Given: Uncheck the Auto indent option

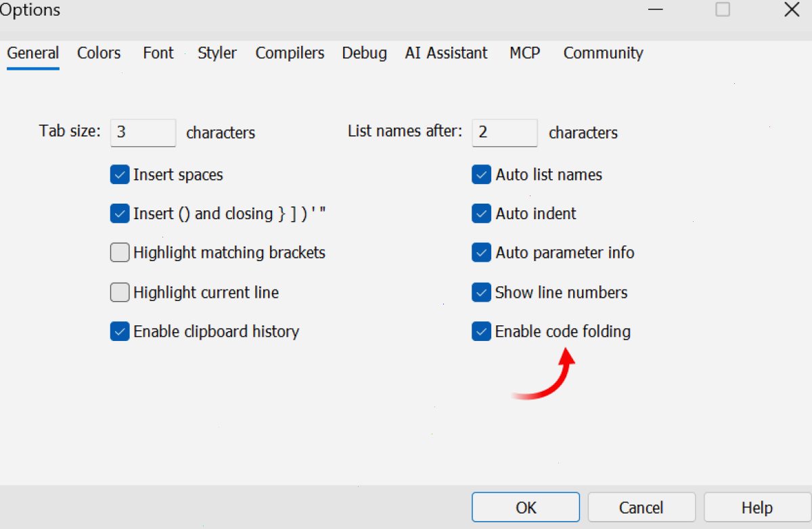Looking at the screenshot, I should 481,214.
